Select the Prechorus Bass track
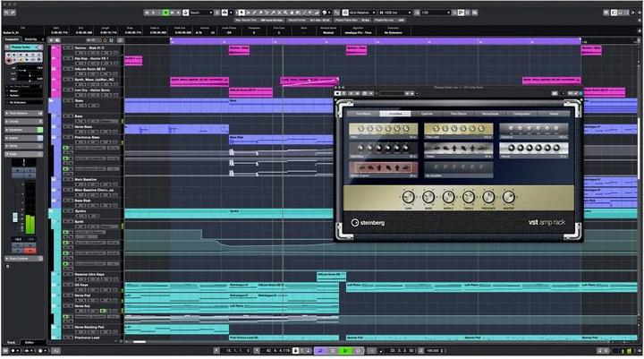Screen dimensions: 644x359 87,137
